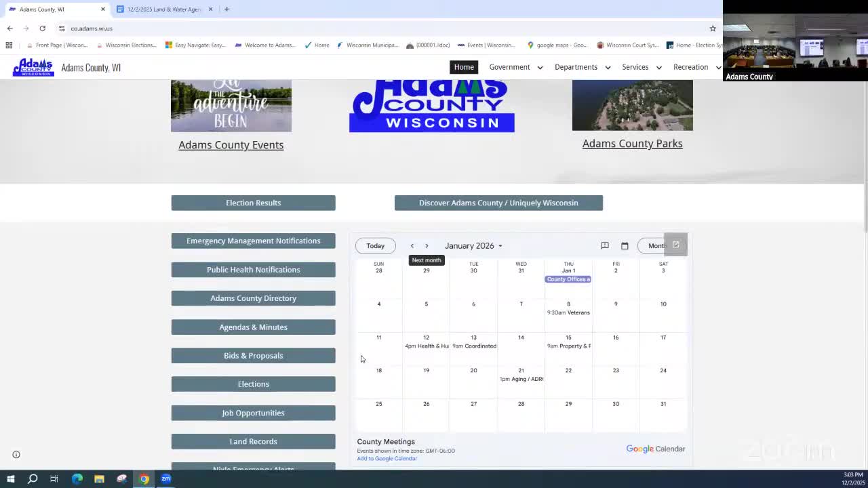Open Emergency Management Notifications

[x=253, y=241]
